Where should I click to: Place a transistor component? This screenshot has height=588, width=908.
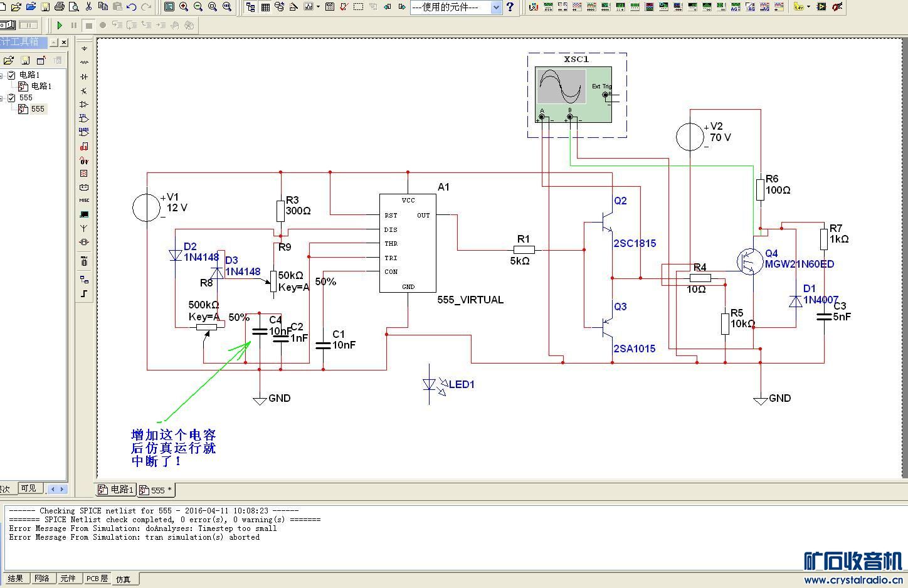pyautogui.click(x=84, y=90)
